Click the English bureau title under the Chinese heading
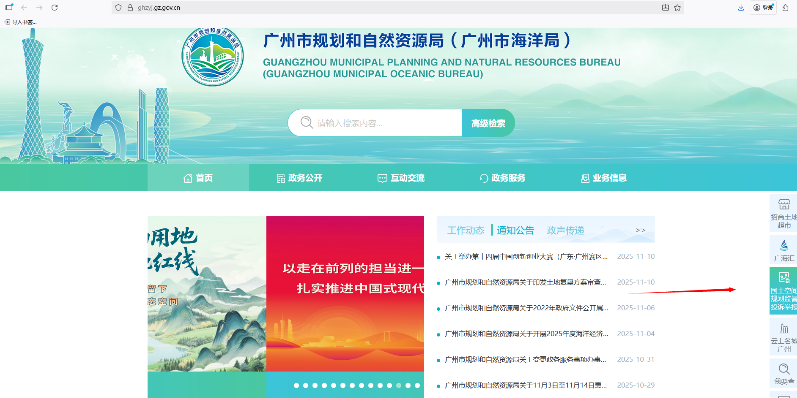This screenshot has width=797, height=398. click(x=442, y=68)
